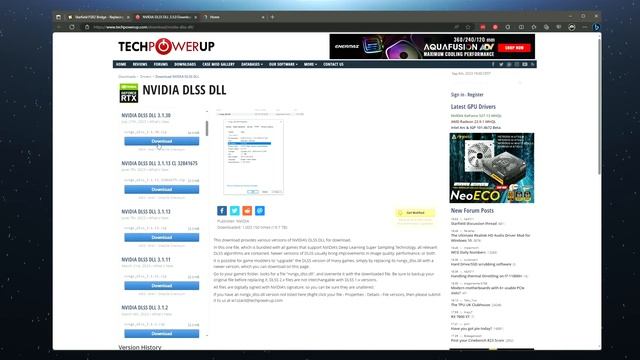
Task: Download NVIDIA DLSS DLL 3.1.30
Action: (162, 141)
